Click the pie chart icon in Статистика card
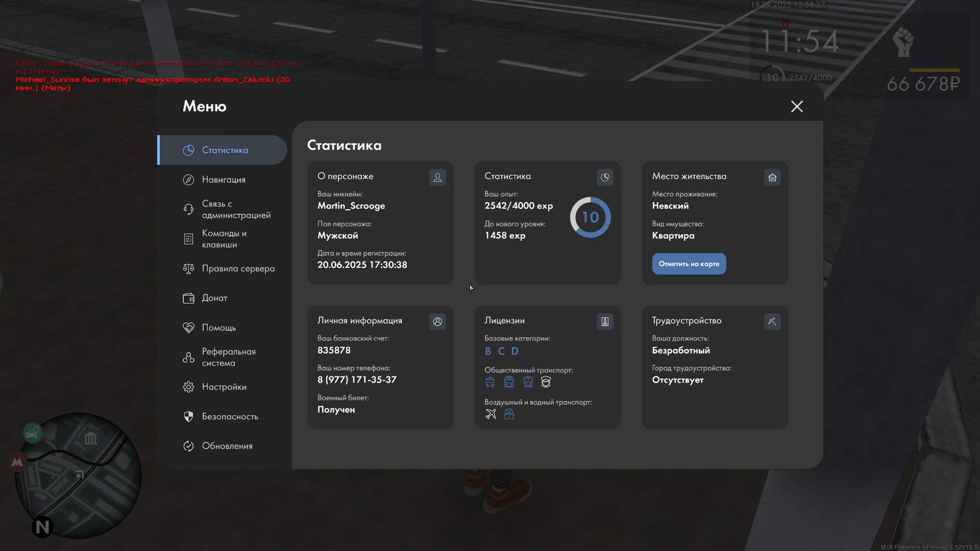The width and height of the screenshot is (980, 551). 605,177
